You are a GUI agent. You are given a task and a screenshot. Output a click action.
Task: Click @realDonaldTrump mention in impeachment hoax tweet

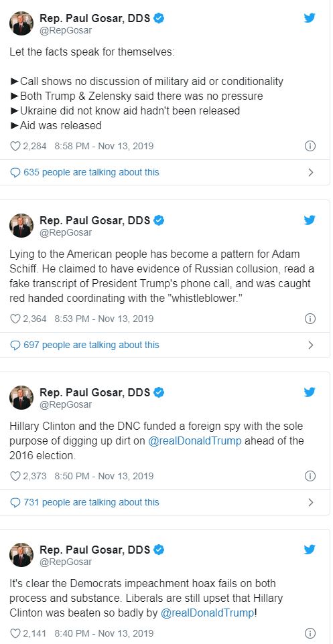[x=208, y=613]
